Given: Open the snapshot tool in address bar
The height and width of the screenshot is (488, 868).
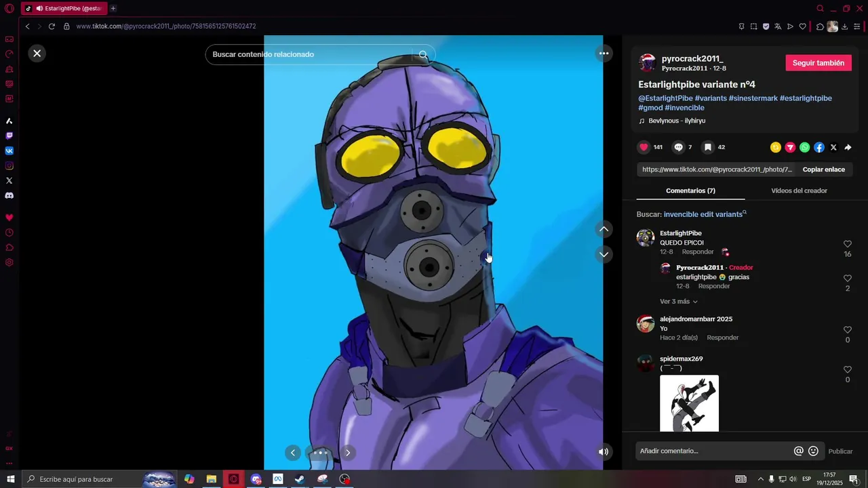Looking at the screenshot, I should point(753,26).
